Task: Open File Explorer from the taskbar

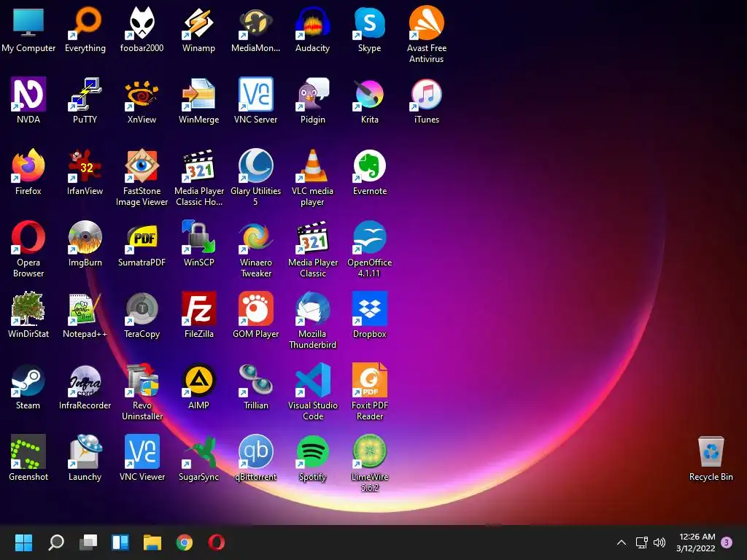Action: [152, 542]
